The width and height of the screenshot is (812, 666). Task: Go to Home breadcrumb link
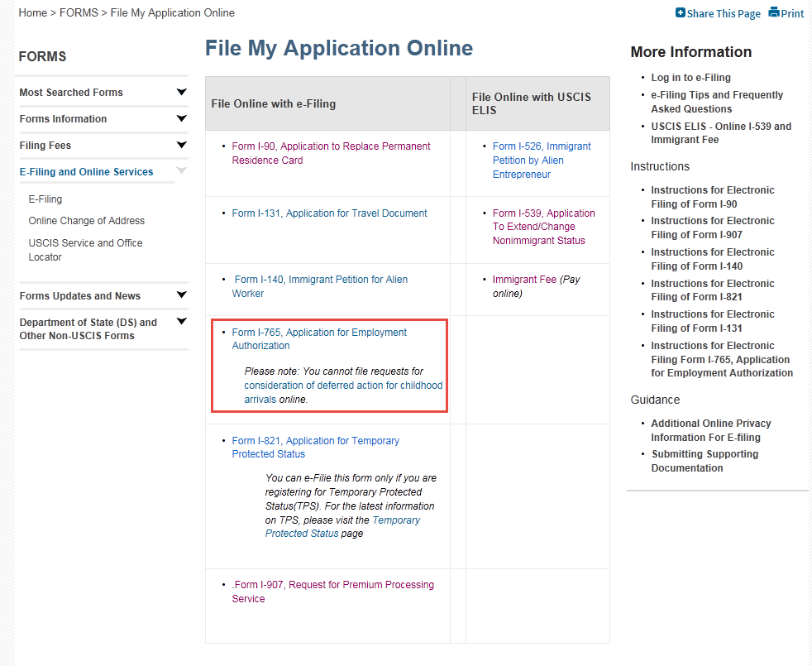coord(33,13)
